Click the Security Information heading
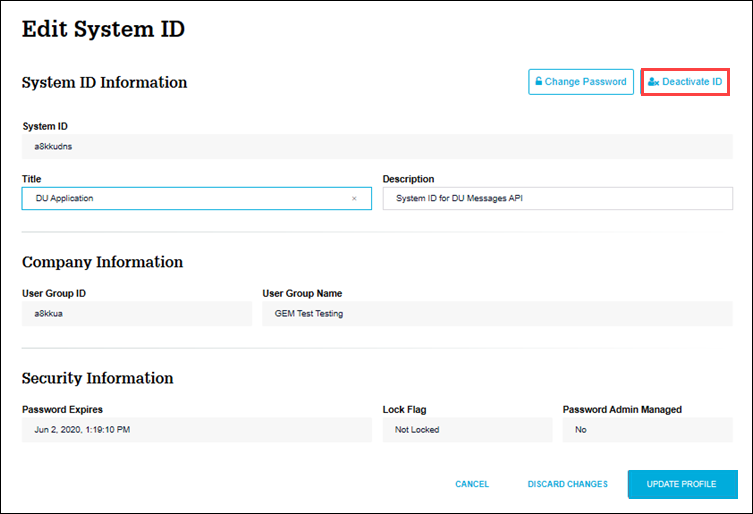The width and height of the screenshot is (753, 514). click(x=97, y=379)
